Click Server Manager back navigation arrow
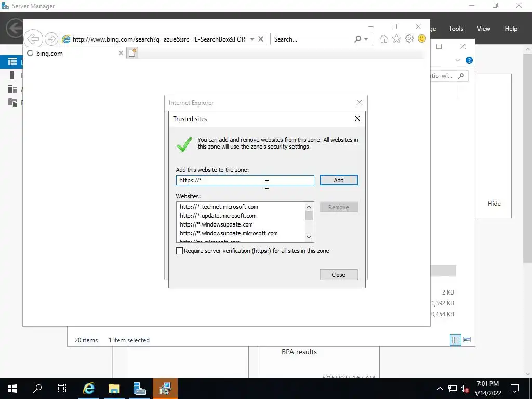532x399 pixels. pyautogui.click(x=15, y=28)
